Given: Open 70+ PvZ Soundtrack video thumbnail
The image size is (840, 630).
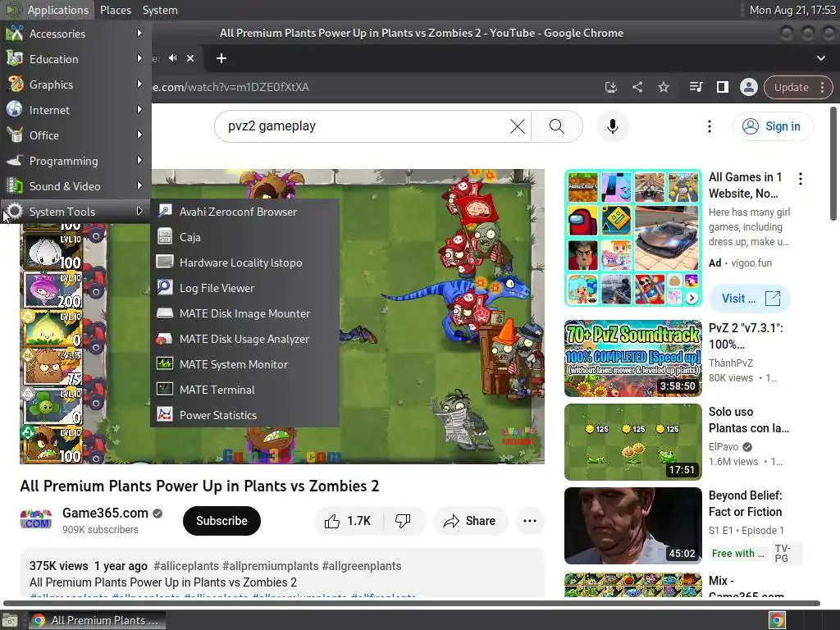Looking at the screenshot, I should tap(632, 358).
